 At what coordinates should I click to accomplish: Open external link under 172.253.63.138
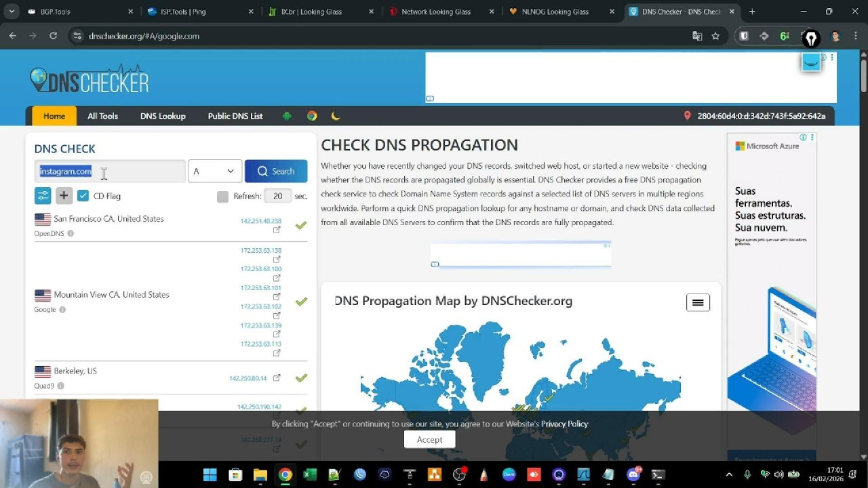click(x=277, y=260)
